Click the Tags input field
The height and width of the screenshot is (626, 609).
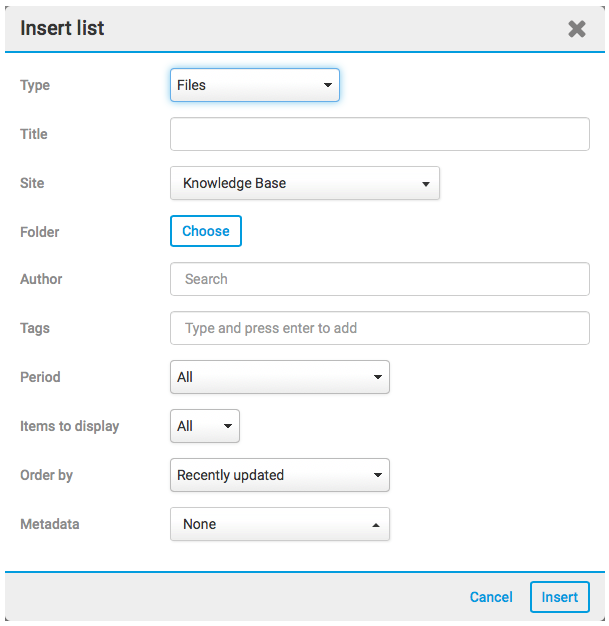pos(380,328)
